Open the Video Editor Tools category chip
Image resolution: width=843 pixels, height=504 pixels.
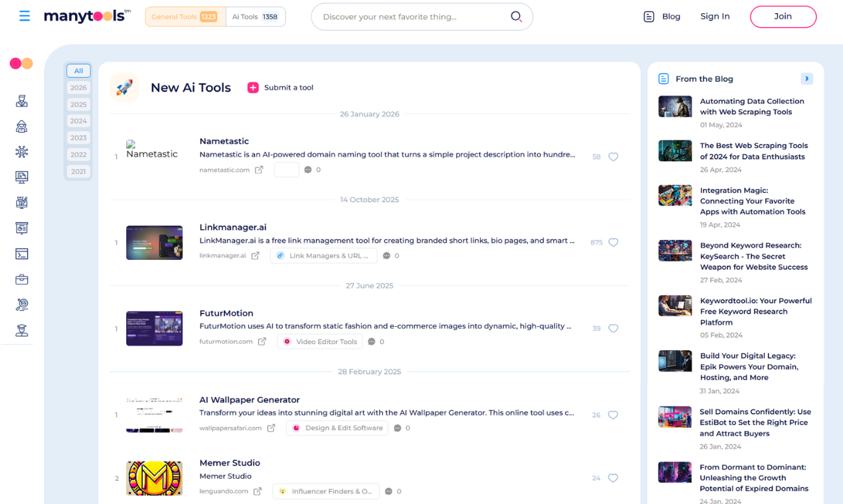click(x=319, y=341)
